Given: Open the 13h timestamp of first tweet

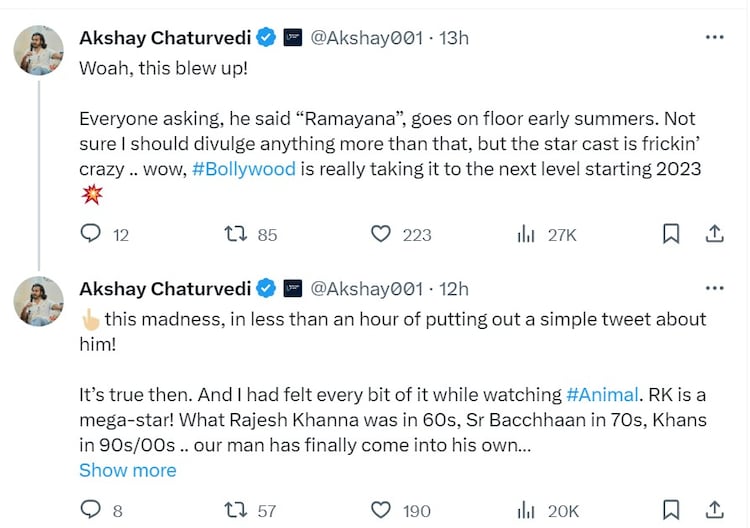Looking at the screenshot, I should tap(453, 38).
